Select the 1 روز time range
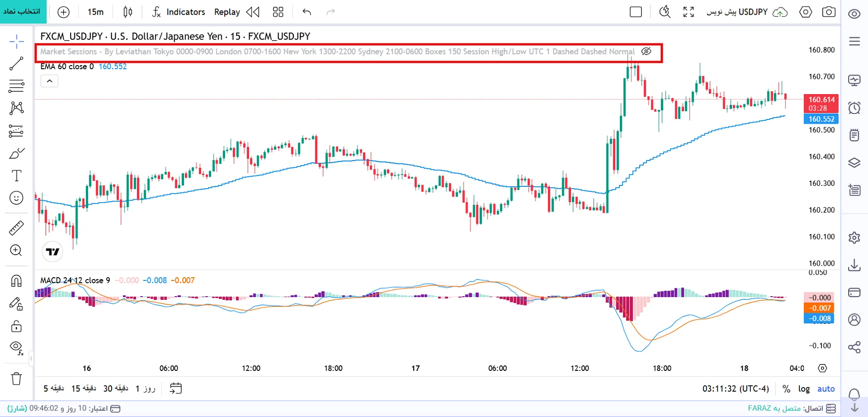Screen dimensions: 868x417 coord(145,388)
